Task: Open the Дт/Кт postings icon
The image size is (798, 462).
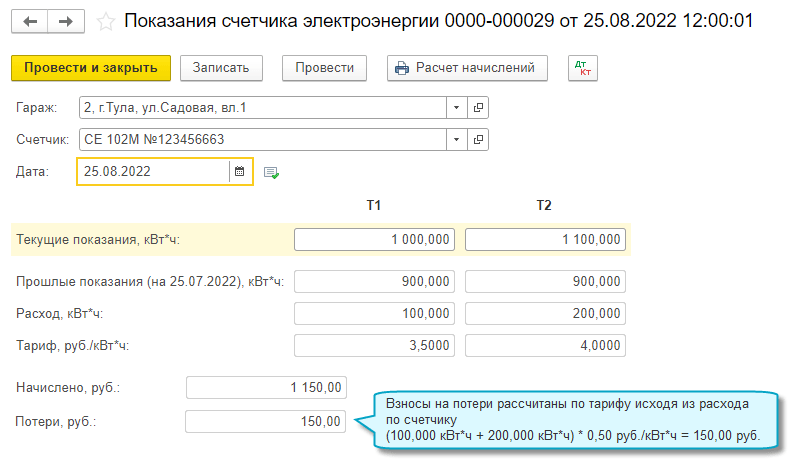Action: pyautogui.click(x=581, y=68)
